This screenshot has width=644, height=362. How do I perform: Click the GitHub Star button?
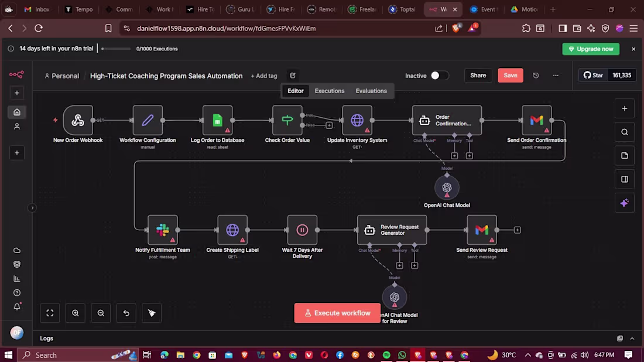593,76
